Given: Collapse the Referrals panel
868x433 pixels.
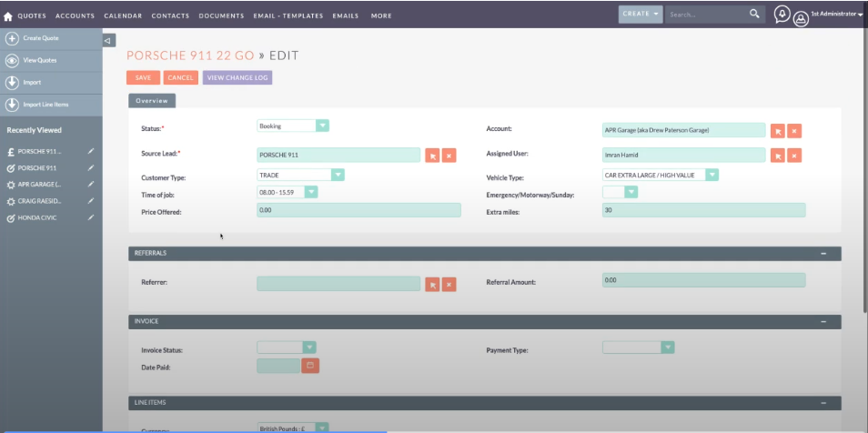Looking at the screenshot, I should coord(823,253).
